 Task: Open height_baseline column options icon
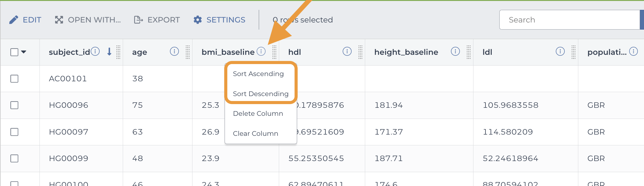click(x=455, y=51)
